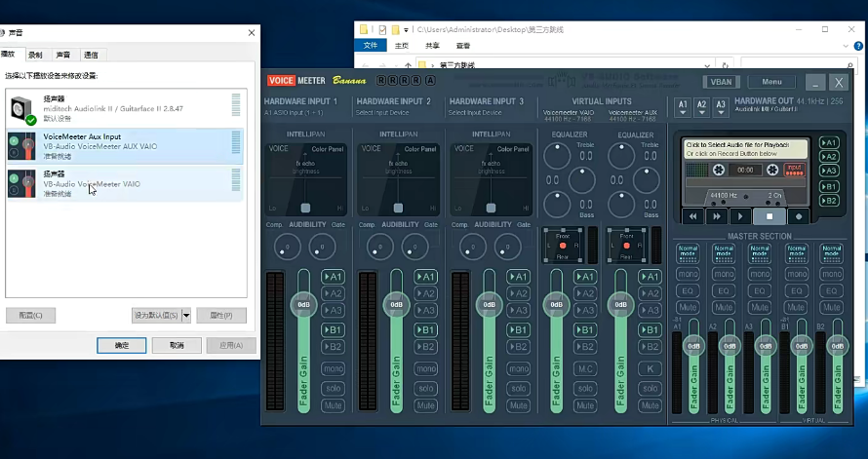Viewport: 868px width, 459px height.
Task: Click Hardware Input 2 Intellipan position handle
Action: pyautogui.click(x=398, y=208)
